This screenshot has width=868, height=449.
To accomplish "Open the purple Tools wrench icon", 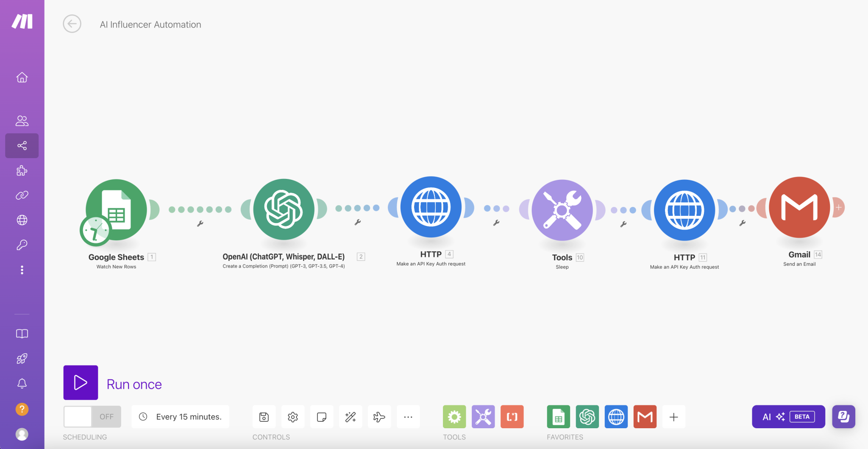I will point(483,417).
